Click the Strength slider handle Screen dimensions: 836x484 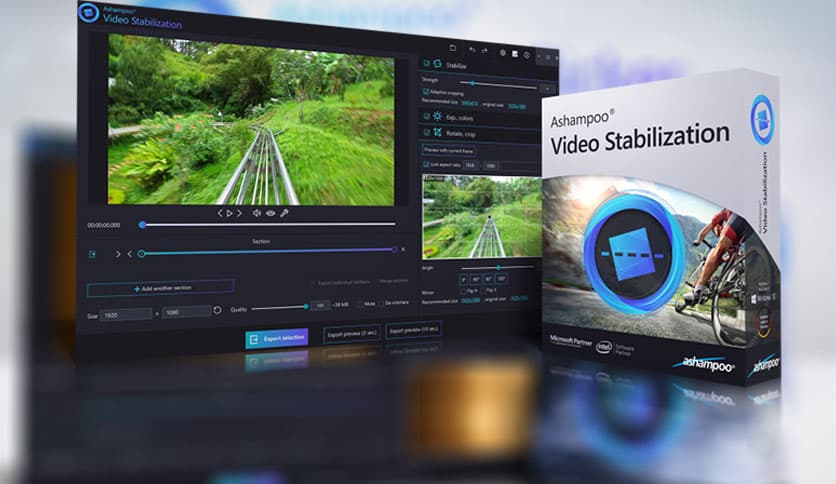coord(472,83)
